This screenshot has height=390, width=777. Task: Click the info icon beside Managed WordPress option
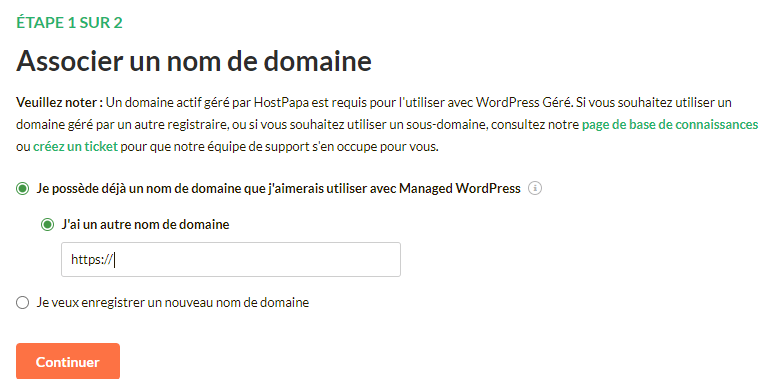(x=535, y=188)
